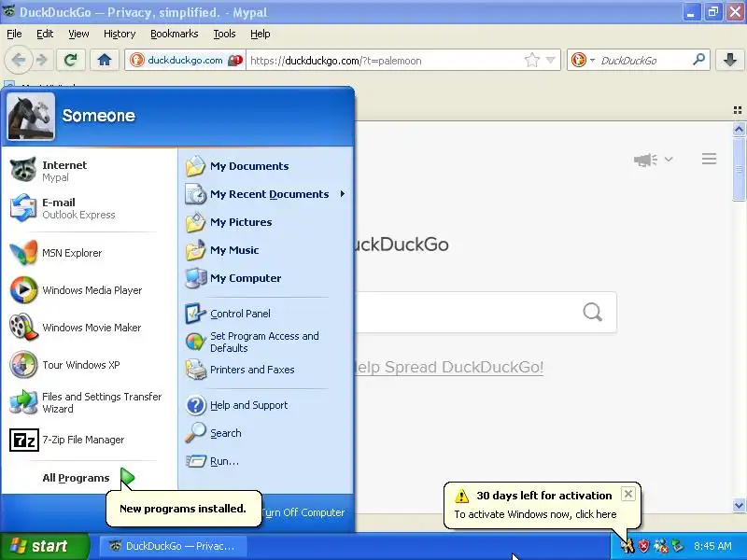Reload the page with the green refresh button
The image size is (747, 560).
pos(71,60)
